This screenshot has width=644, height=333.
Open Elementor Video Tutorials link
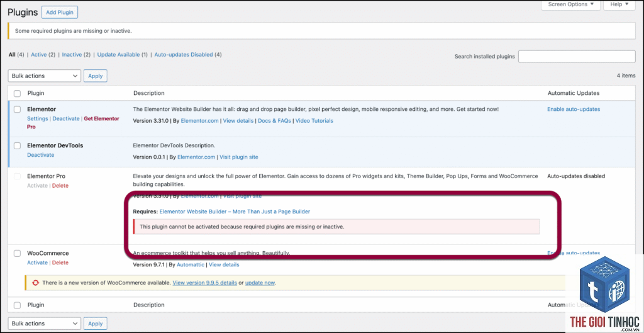(x=314, y=121)
